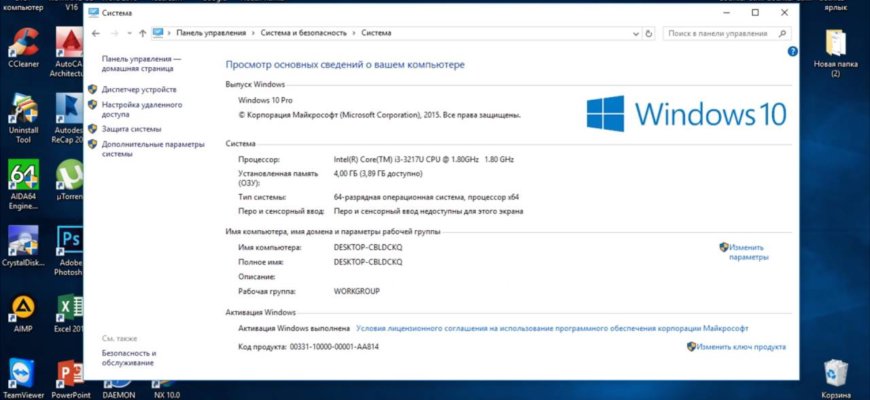Go back with the navigation back arrow
The width and height of the screenshot is (870, 400).
point(95,33)
